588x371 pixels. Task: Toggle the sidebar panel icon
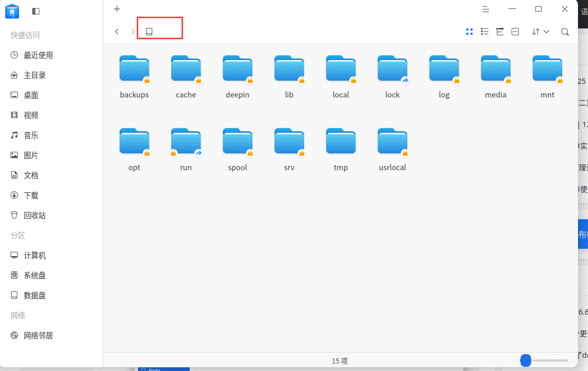pyautogui.click(x=36, y=11)
